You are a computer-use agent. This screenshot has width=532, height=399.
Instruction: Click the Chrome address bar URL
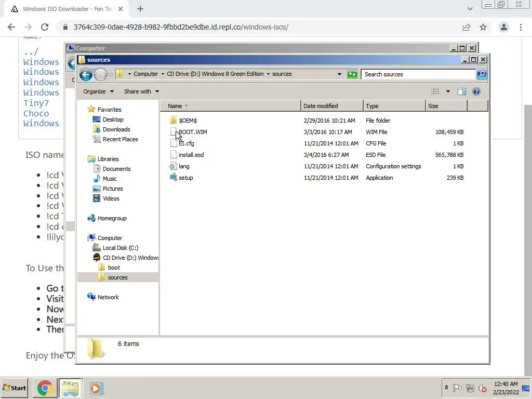181,27
